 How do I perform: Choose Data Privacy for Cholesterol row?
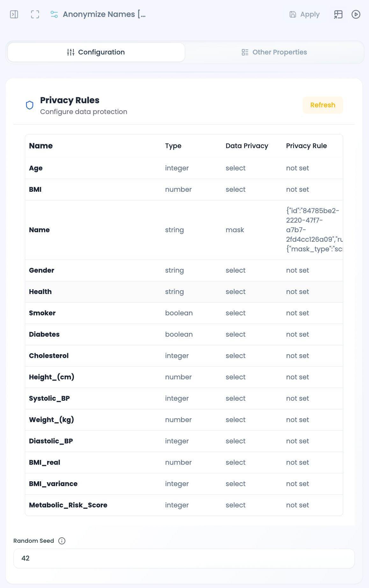click(235, 356)
